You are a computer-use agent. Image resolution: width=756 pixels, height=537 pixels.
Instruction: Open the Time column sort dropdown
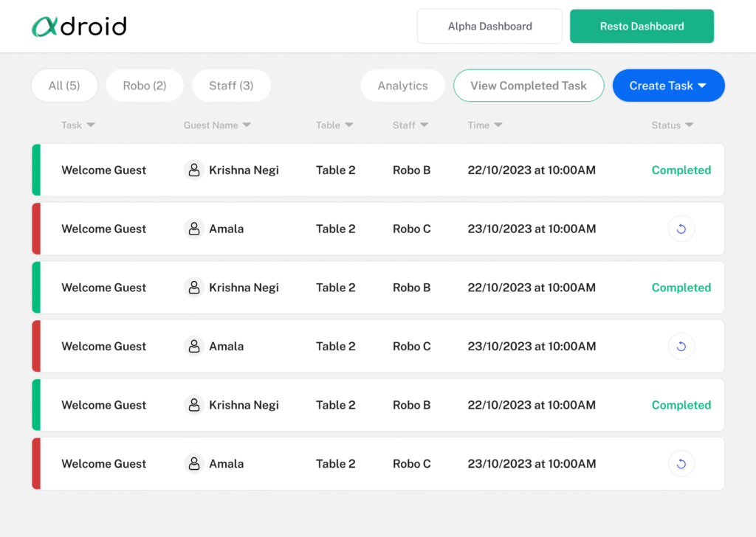click(498, 125)
